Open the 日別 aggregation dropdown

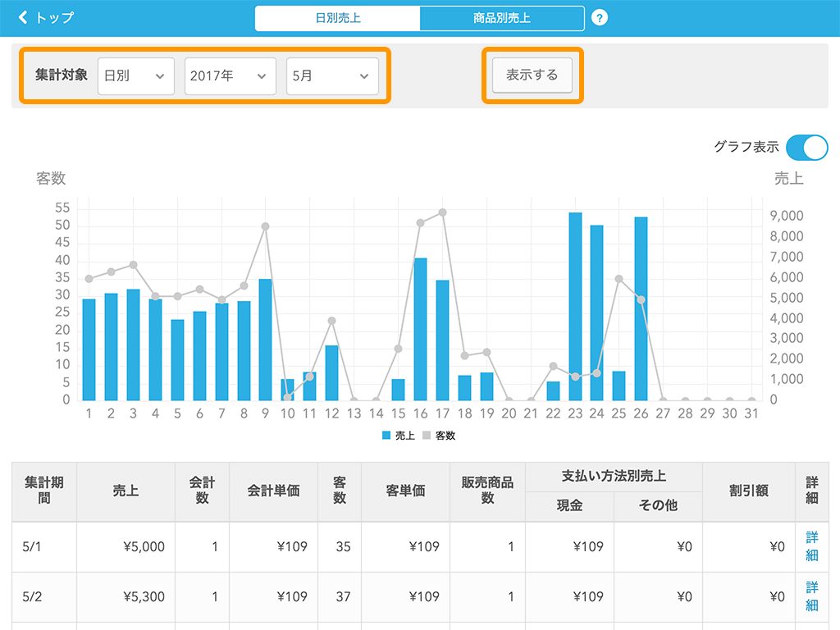click(136, 76)
